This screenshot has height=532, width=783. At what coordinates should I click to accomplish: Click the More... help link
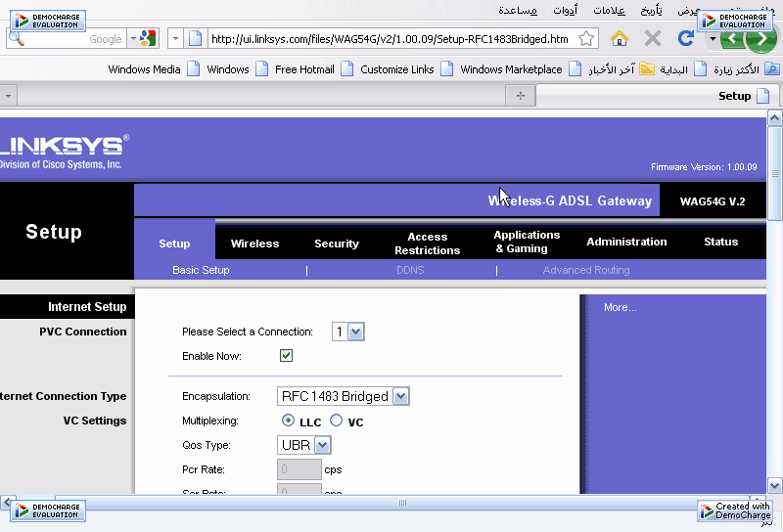[621, 307]
